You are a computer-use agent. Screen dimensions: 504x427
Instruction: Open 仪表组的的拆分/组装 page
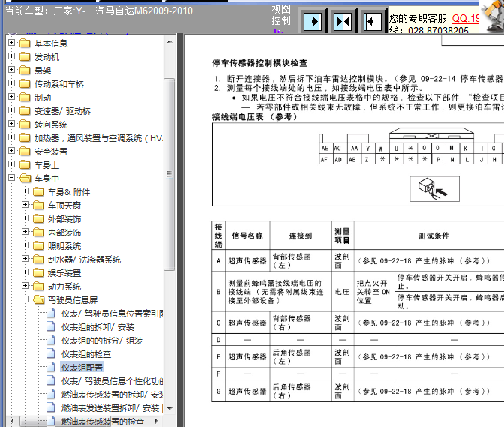(102, 341)
